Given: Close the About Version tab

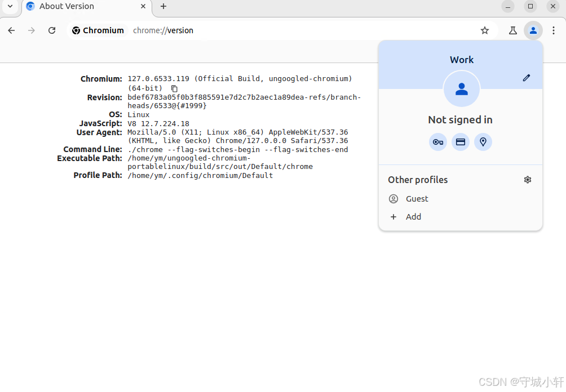Looking at the screenshot, I should pyautogui.click(x=143, y=7).
